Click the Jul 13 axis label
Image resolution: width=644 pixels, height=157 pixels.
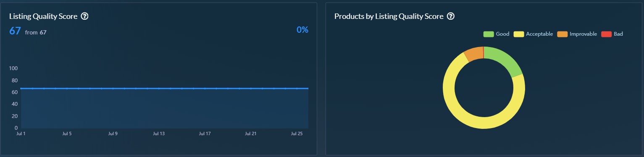(x=159, y=134)
